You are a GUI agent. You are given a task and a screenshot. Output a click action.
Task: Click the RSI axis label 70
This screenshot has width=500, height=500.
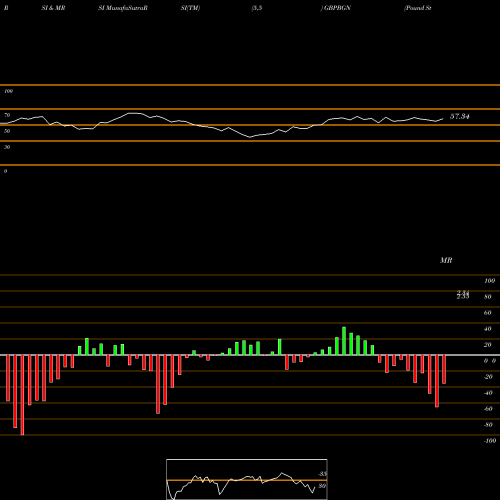pos(7,115)
